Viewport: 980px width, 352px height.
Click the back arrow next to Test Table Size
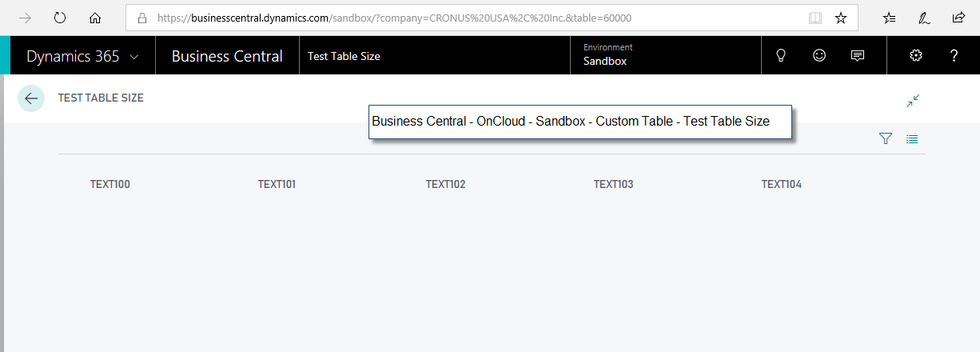pyautogui.click(x=31, y=98)
